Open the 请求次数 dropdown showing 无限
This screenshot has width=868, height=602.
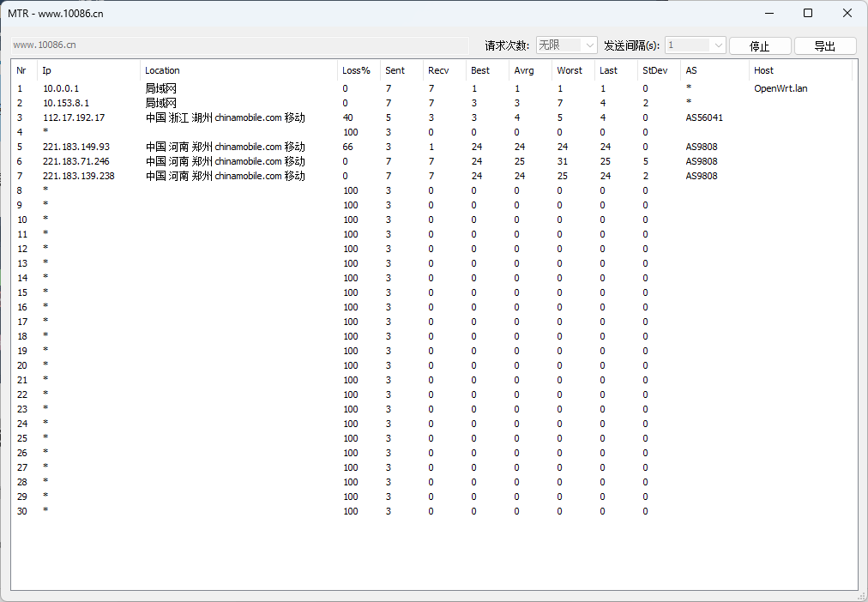point(566,45)
